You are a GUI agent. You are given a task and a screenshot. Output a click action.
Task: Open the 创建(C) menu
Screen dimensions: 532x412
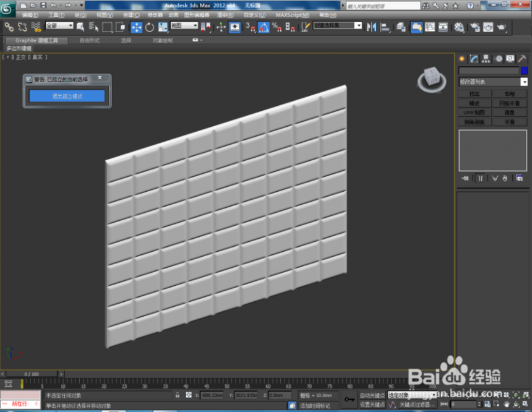131,15
